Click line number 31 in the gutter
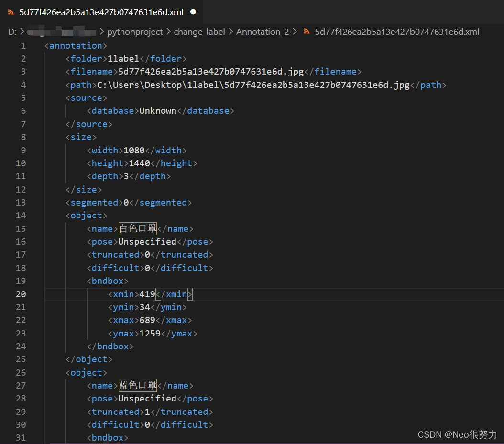The image size is (504, 444). (21, 438)
